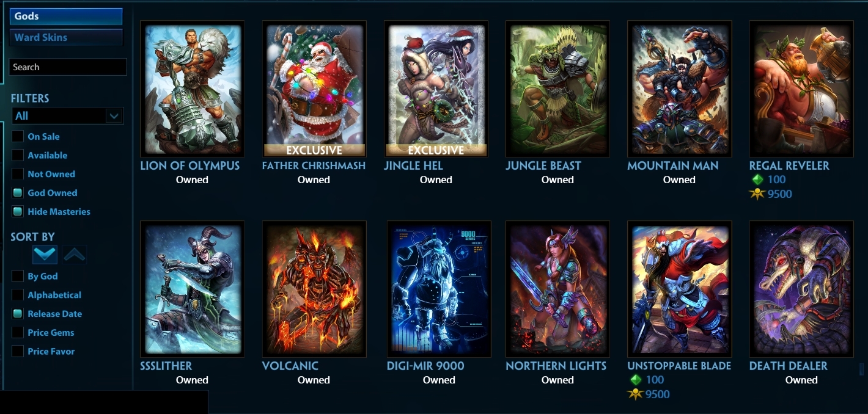The image size is (868, 414).
Task: Click the Regal Reveler skin name
Action: pos(789,165)
